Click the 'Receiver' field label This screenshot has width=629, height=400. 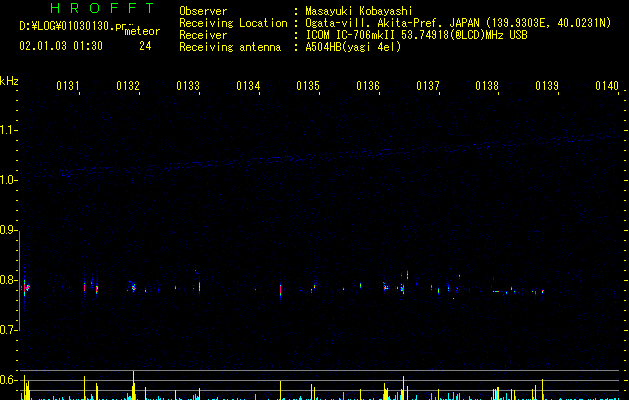(x=203, y=35)
